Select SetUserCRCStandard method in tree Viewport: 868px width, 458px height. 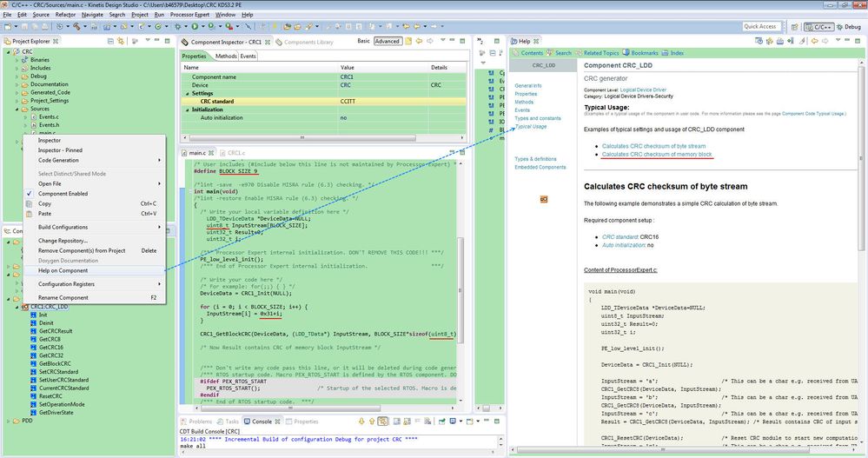[x=63, y=380]
